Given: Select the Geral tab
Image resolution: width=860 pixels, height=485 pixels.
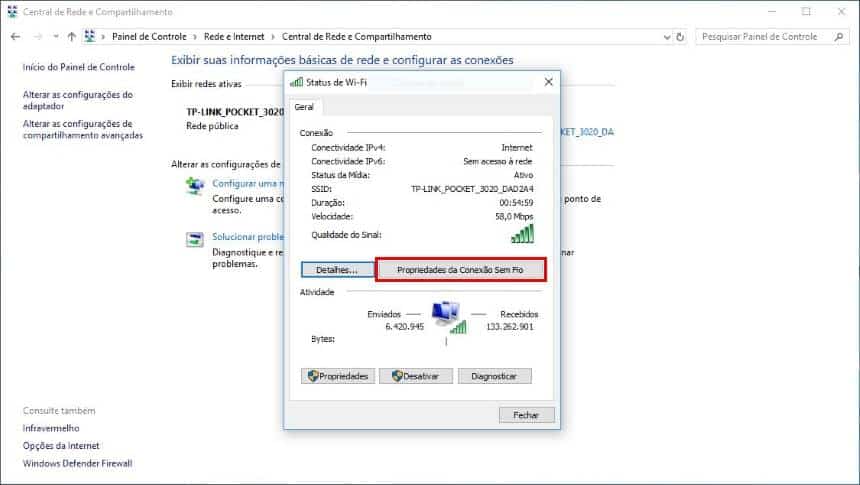Looking at the screenshot, I should tap(304, 107).
